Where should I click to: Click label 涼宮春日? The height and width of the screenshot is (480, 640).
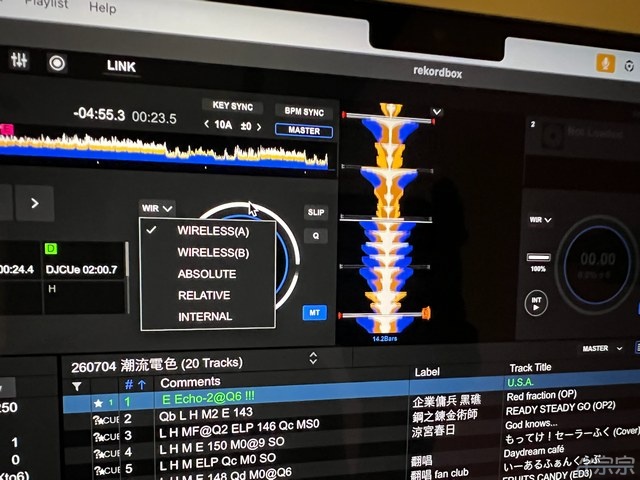point(433,431)
